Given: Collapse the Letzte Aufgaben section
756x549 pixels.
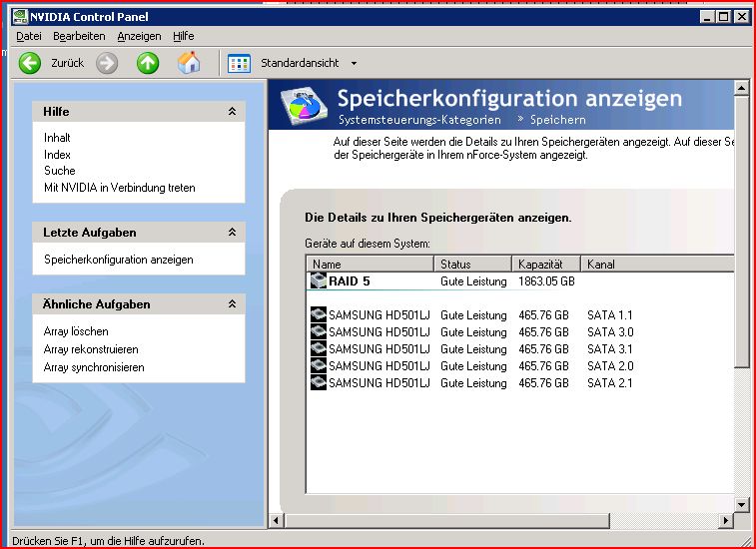Looking at the screenshot, I should (232, 233).
